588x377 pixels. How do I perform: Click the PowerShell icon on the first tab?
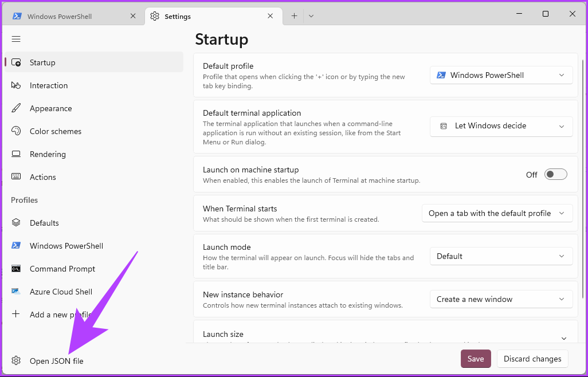[17, 16]
